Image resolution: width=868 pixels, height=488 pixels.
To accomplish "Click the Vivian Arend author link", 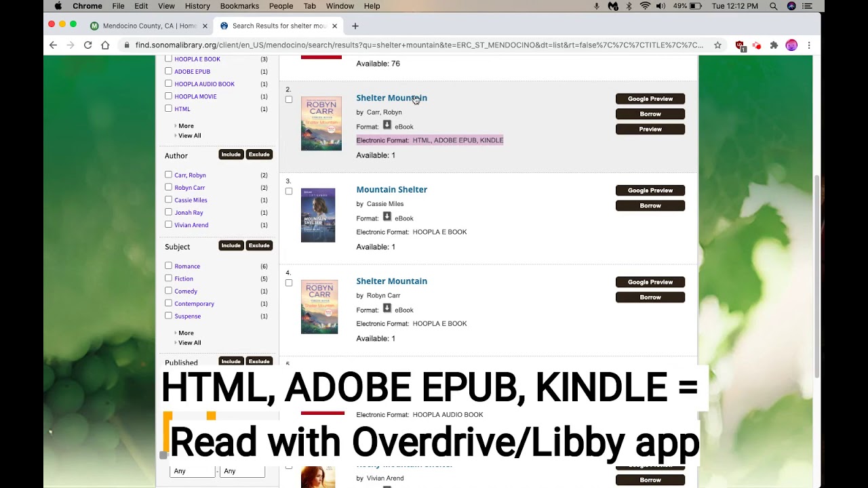I will 191,225.
